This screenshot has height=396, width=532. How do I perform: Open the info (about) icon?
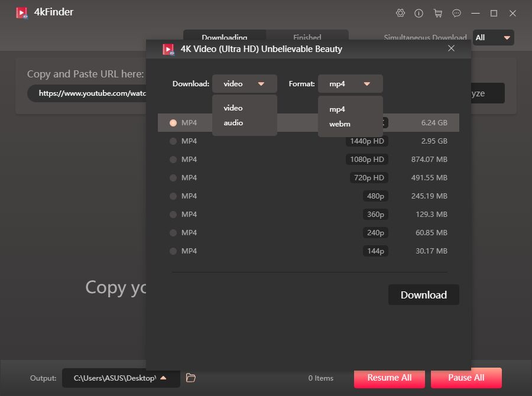click(x=419, y=13)
